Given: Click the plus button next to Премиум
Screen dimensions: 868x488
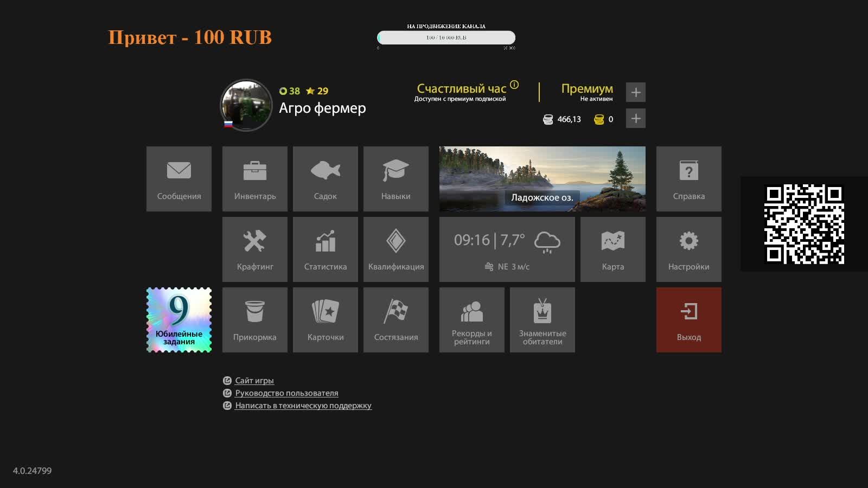Looking at the screenshot, I should pyautogui.click(x=636, y=92).
